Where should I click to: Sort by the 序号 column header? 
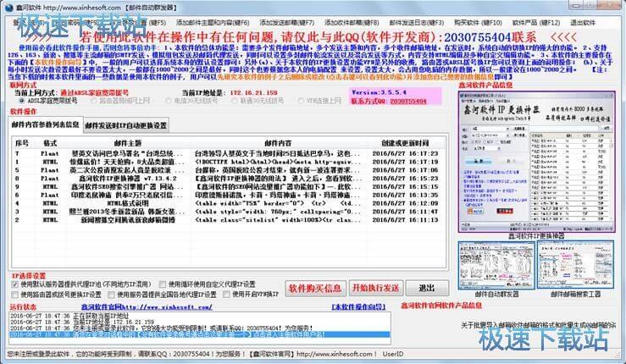click(22, 143)
